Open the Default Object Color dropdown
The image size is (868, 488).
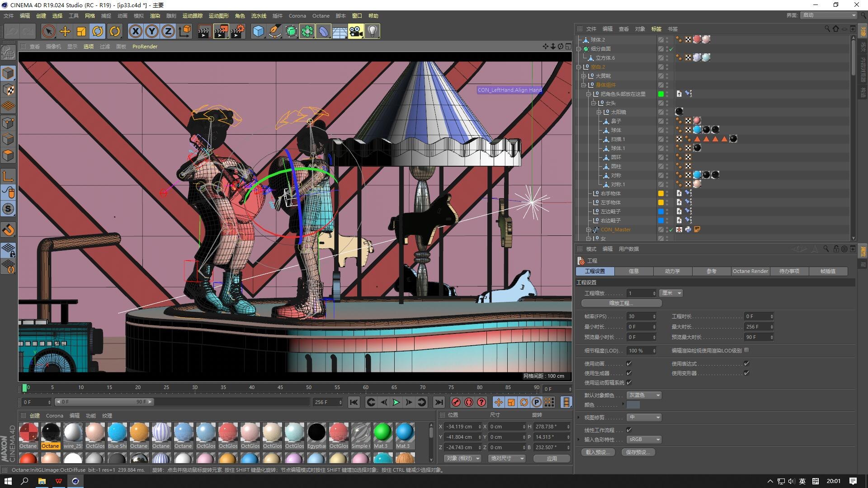tap(644, 395)
